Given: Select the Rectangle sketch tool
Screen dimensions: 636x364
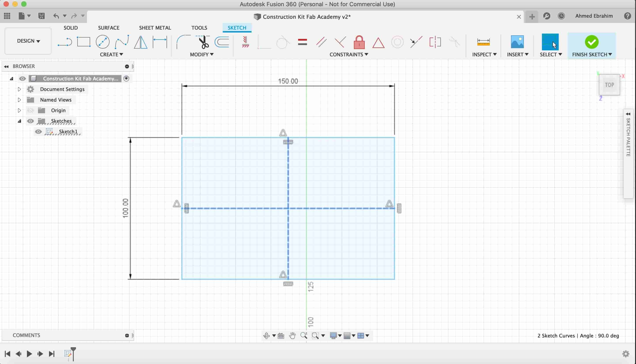Looking at the screenshot, I should [83, 42].
